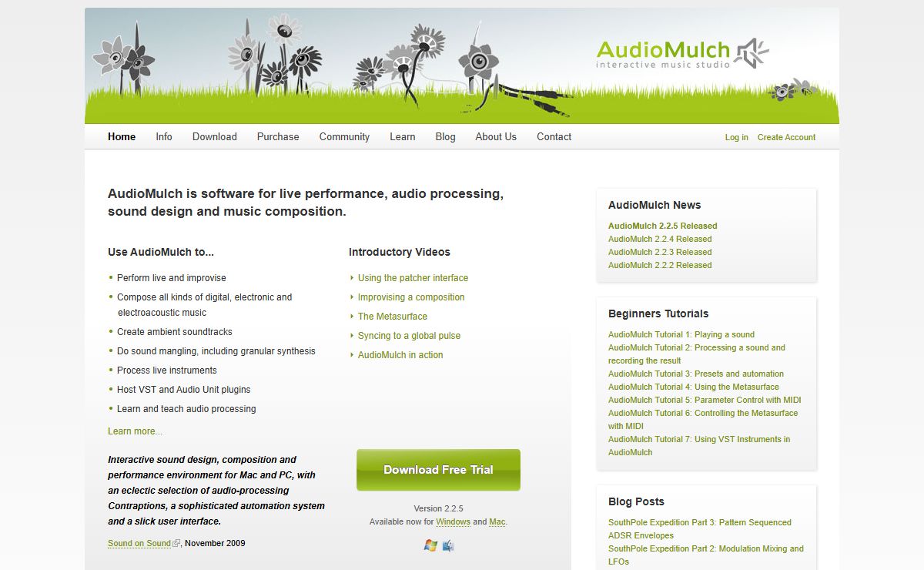924x570 pixels.
Task: Open the Sound on Sound review link
Action: tap(139, 543)
